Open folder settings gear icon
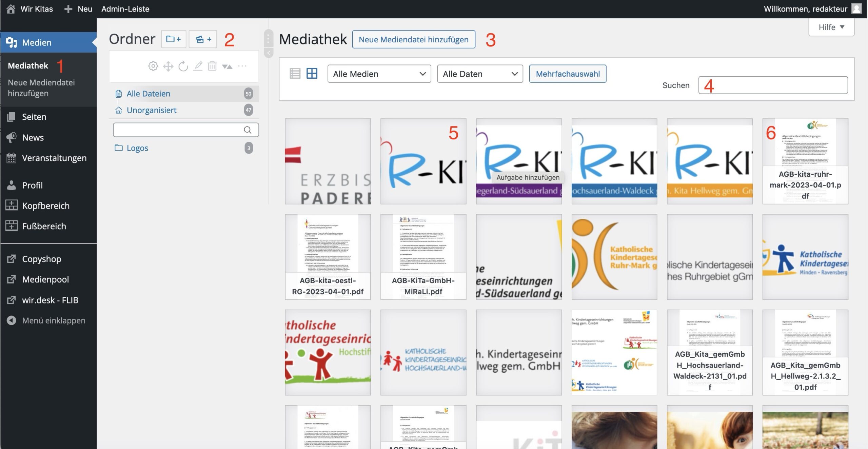 pos(153,66)
